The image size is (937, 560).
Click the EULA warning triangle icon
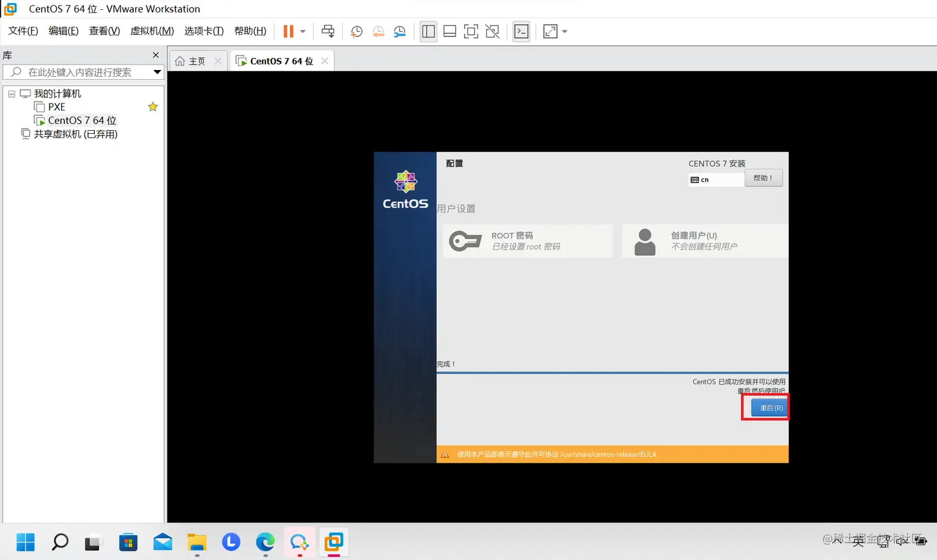click(445, 455)
